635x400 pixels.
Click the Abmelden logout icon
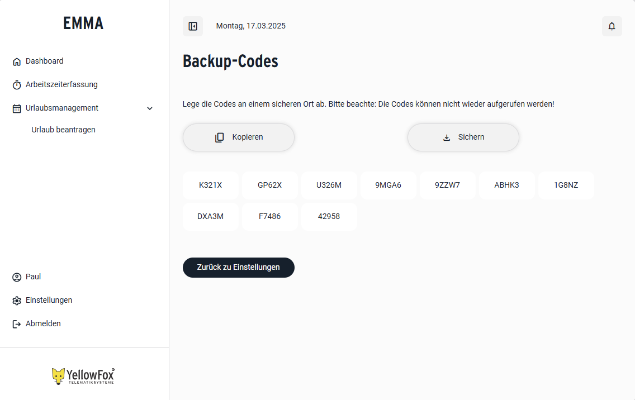pyautogui.click(x=17, y=324)
